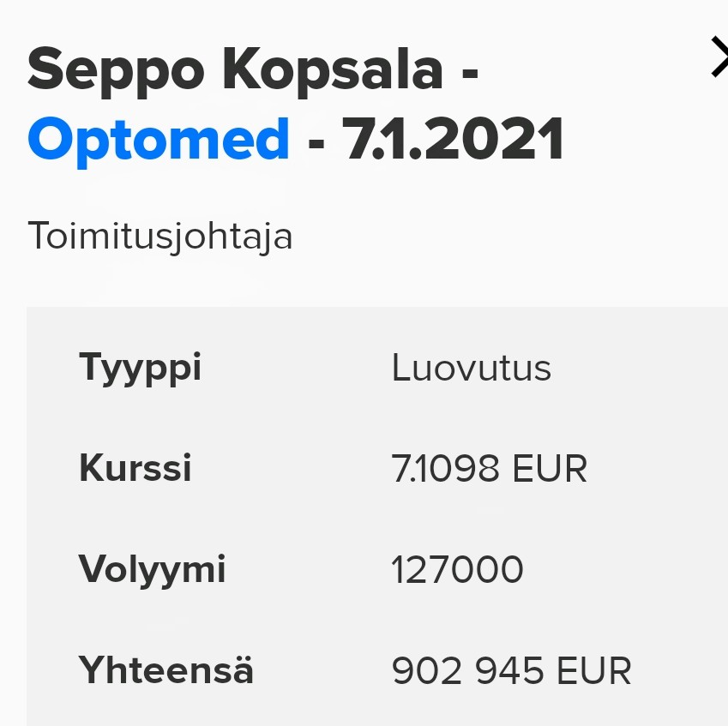Click the surname Kopsala in heading
This screenshot has width=728, height=726.
(334, 70)
